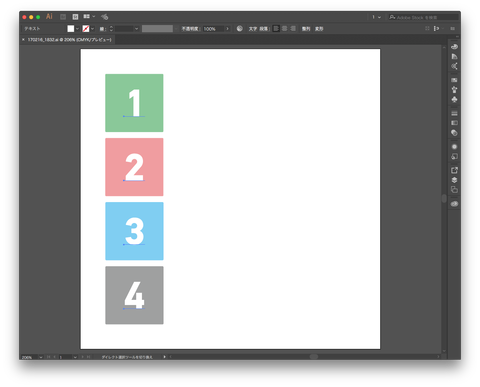Click the variable width profile bar
Image resolution: width=480 pixels, height=387 pixels.
click(x=157, y=29)
